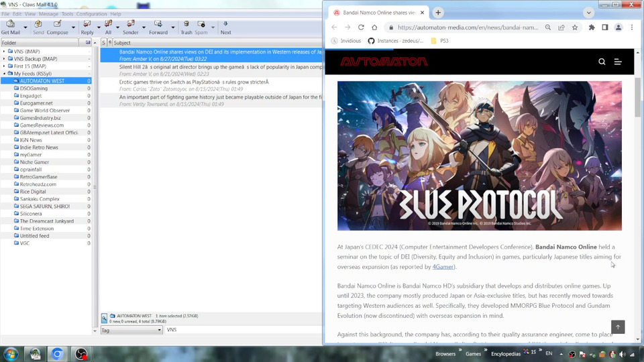Click the folder column toggle icon

tap(87, 43)
